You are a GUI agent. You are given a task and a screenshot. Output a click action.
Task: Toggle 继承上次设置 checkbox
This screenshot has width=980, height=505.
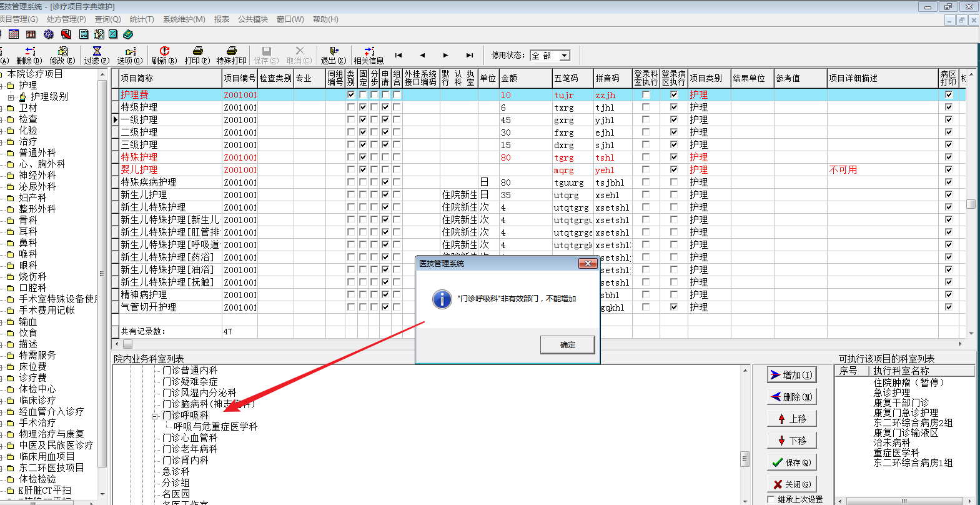(x=771, y=499)
